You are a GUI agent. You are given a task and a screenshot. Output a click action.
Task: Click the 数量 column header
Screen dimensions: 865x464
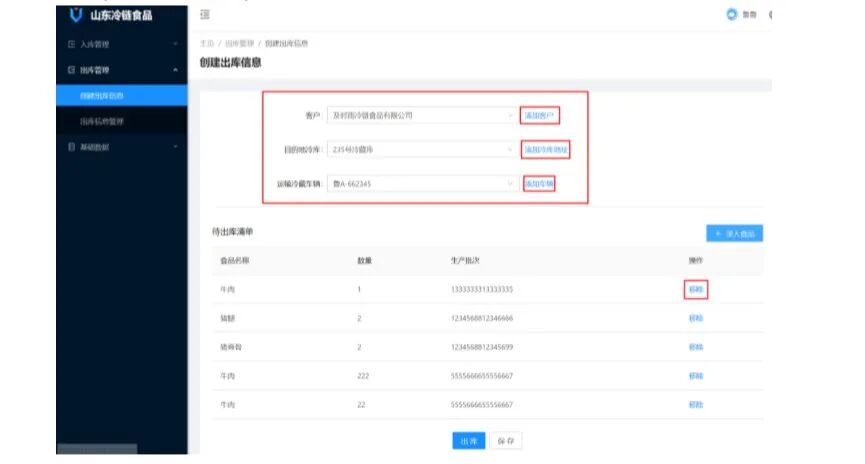tap(364, 260)
